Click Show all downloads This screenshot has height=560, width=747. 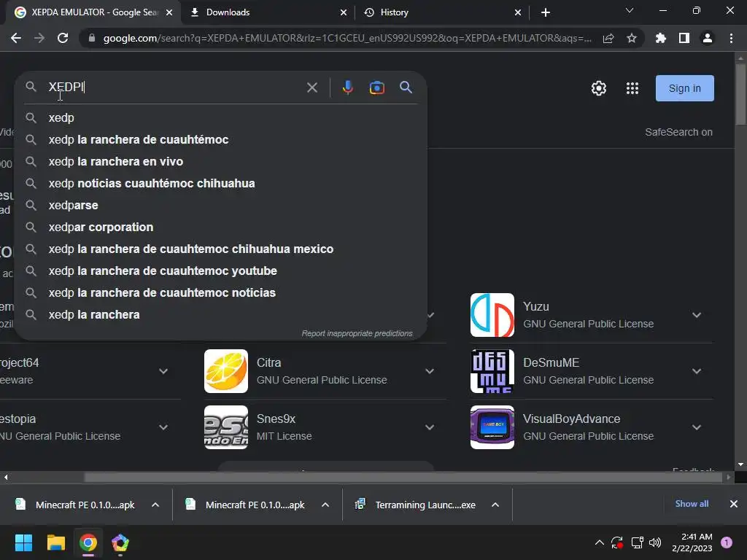coord(692,504)
